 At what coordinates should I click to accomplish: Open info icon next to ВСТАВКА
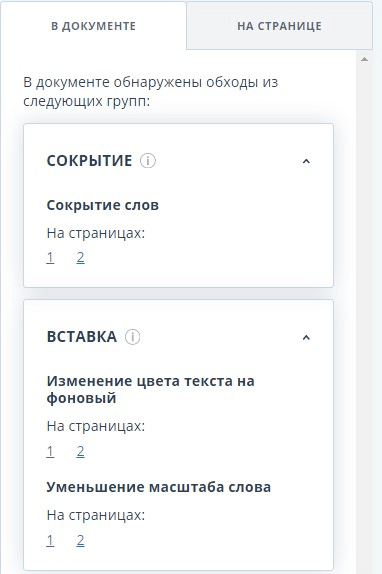[132, 337]
